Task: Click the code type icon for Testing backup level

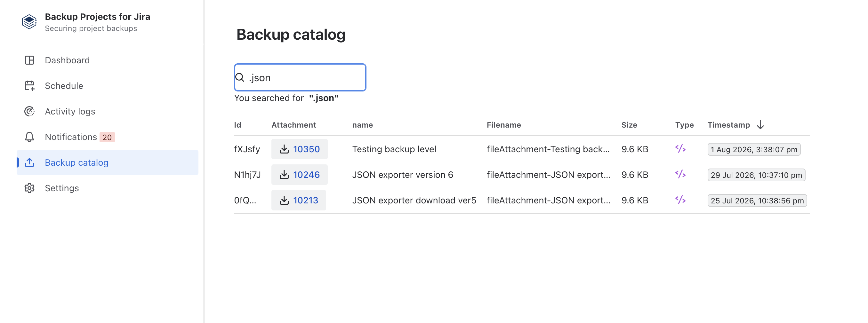Action: (680, 148)
